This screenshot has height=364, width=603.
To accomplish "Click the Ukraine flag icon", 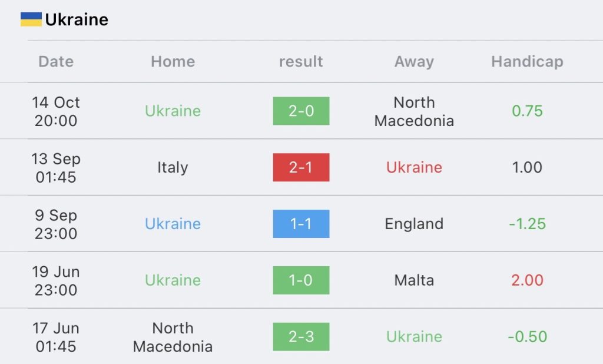I will coord(31,19).
